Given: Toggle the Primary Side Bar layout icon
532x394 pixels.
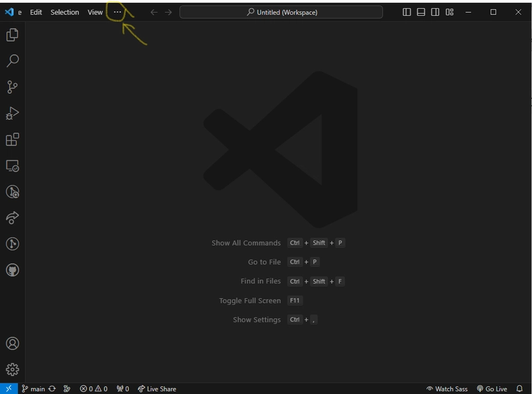Looking at the screenshot, I should (406, 12).
